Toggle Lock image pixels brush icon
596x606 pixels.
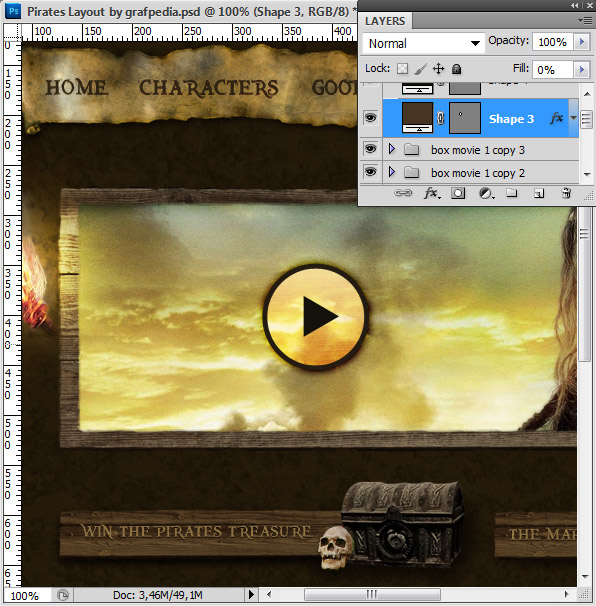[x=421, y=69]
